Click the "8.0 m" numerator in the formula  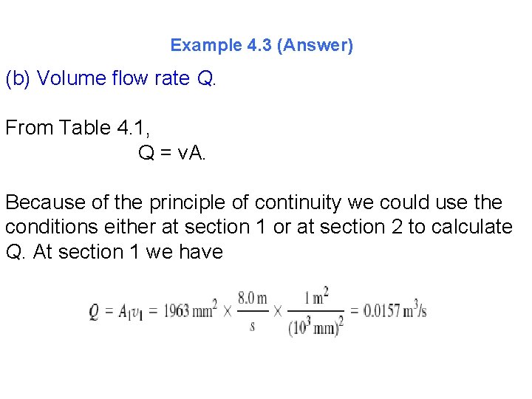[252, 298]
